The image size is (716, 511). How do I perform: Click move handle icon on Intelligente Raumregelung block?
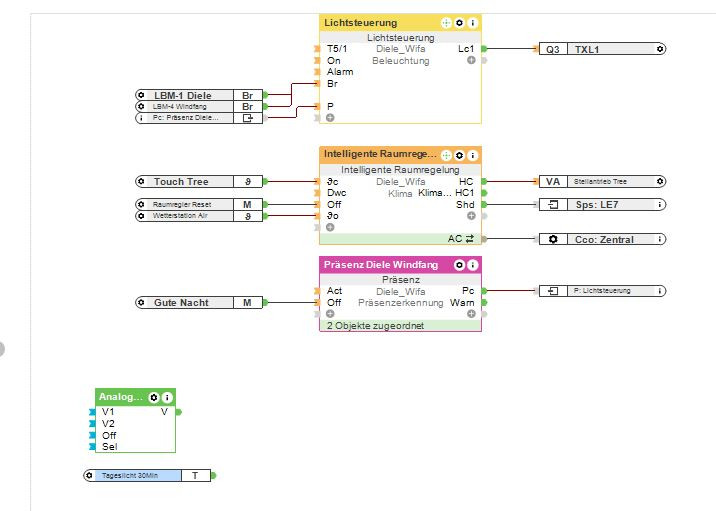[x=446, y=155]
